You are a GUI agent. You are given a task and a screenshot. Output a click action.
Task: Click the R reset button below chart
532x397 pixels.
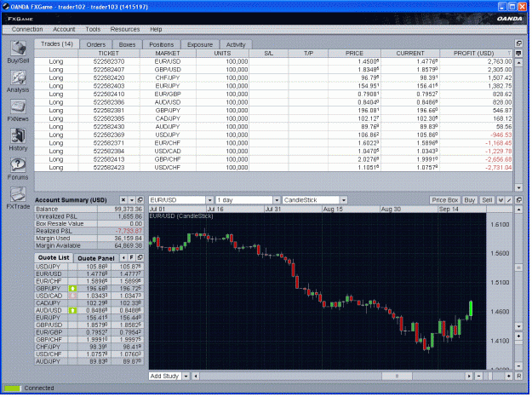click(x=518, y=377)
